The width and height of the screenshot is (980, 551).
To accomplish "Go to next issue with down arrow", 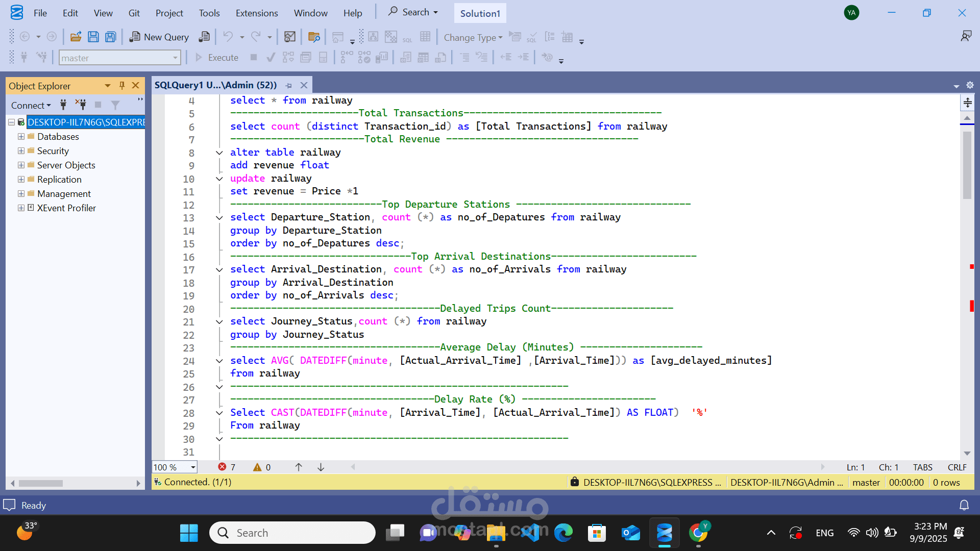I will (321, 467).
